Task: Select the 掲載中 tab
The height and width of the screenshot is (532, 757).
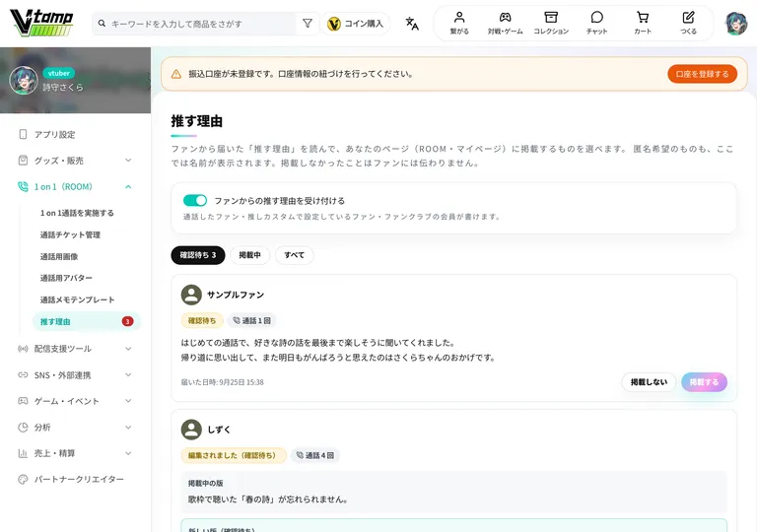Action: pyautogui.click(x=249, y=255)
